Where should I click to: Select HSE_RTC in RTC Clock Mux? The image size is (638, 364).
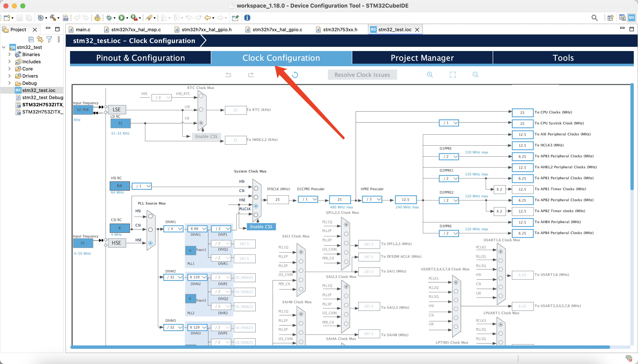click(x=201, y=96)
